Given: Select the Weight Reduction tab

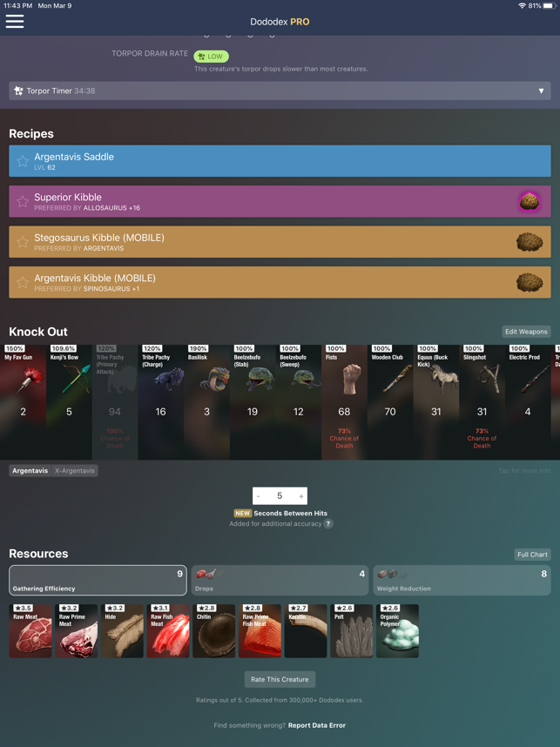Looking at the screenshot, I should coord(462,580).
